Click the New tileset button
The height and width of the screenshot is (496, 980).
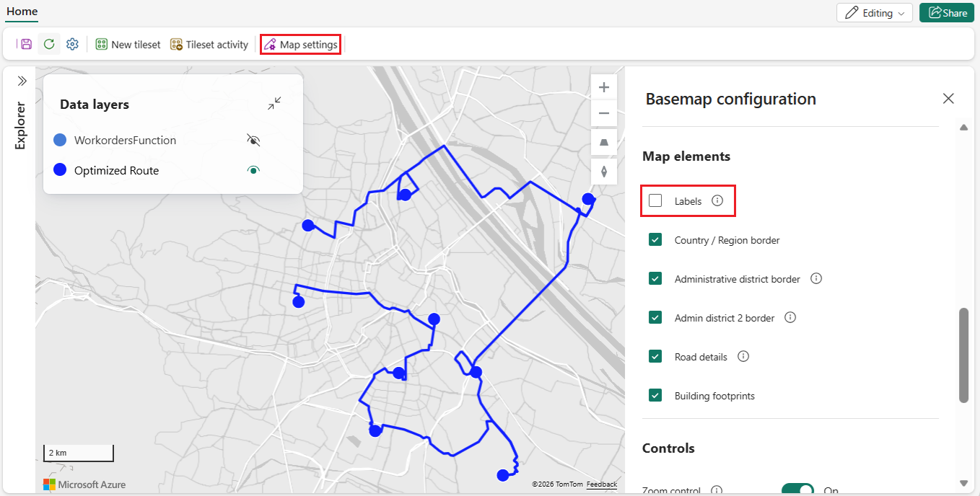(x=128, y=45)
